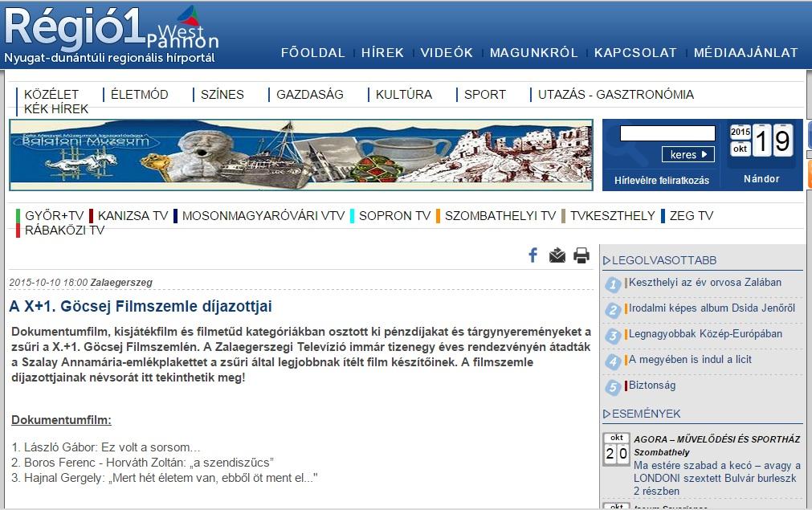Click the 'Nándor' name day text
Viewport: 812px width, 510px height.
pos(761,179)
